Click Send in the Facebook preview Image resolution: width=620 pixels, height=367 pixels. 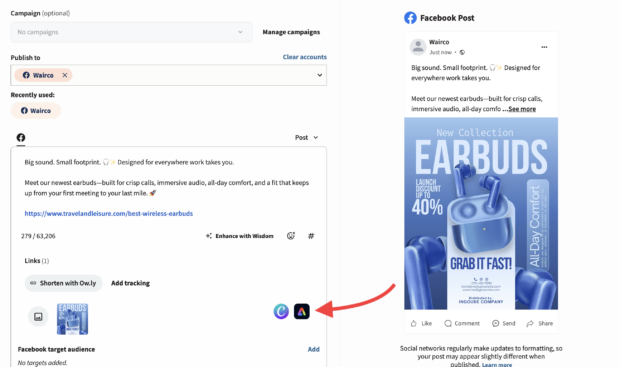pyautogui.click(x=504, y=323)
